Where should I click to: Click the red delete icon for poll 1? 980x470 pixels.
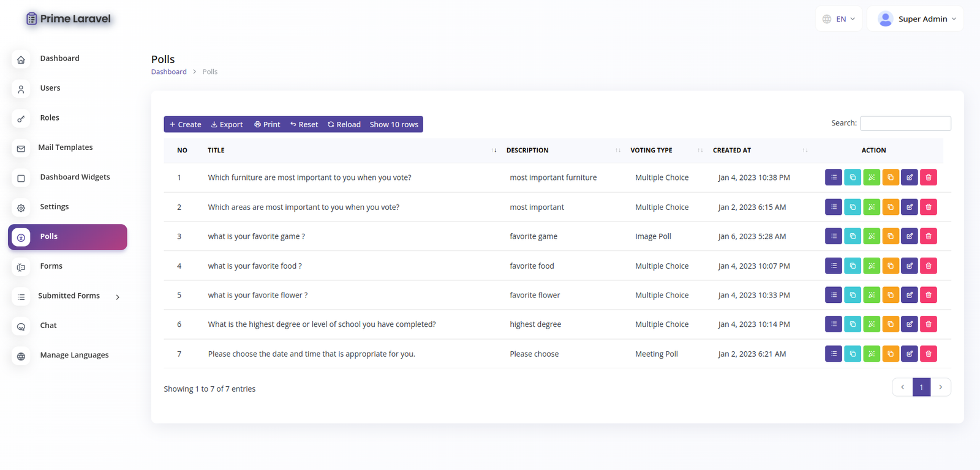pos(929,177)
